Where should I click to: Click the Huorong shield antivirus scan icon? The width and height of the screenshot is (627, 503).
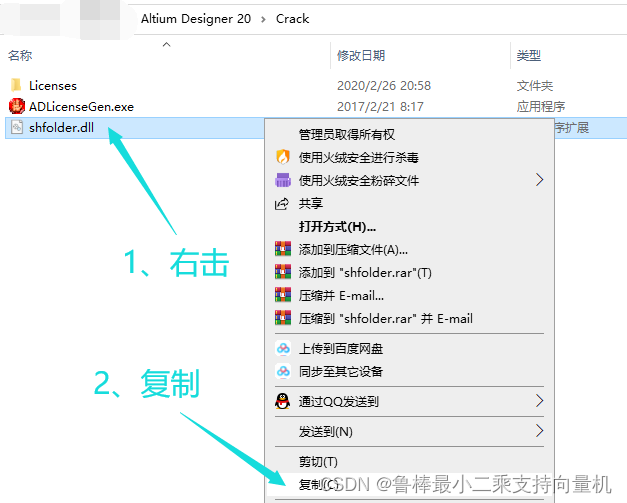pyautogui.click(x=283, y=157)
